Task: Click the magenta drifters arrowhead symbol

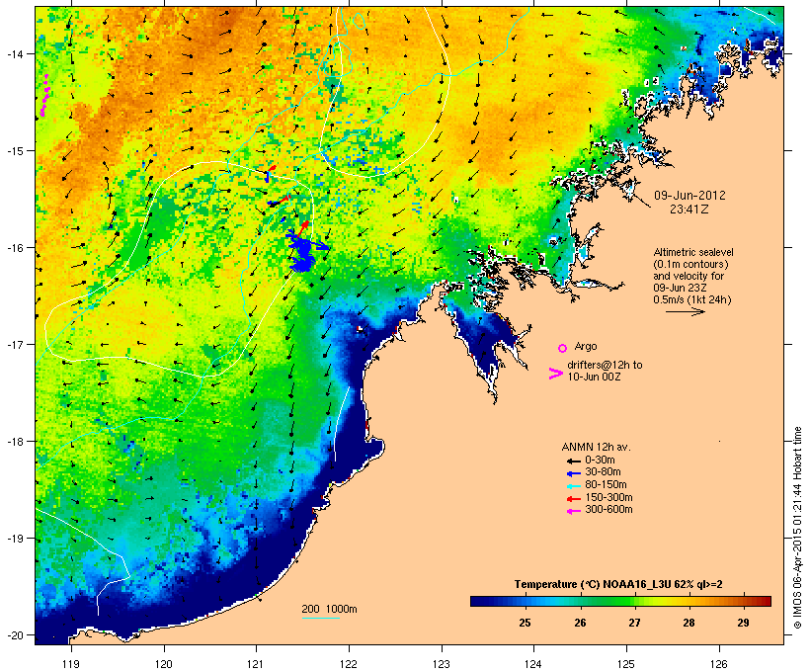Action: click(x=555, y=374)
